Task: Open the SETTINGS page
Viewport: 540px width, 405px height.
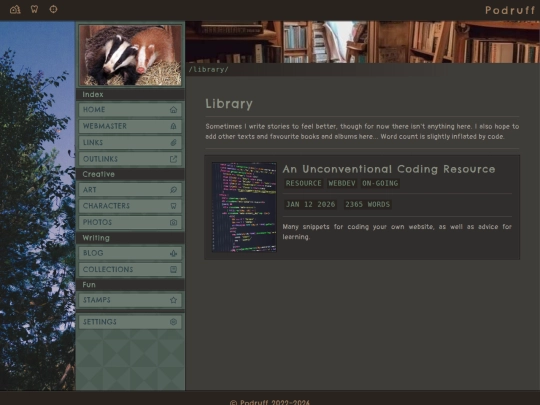Action: 130,322
